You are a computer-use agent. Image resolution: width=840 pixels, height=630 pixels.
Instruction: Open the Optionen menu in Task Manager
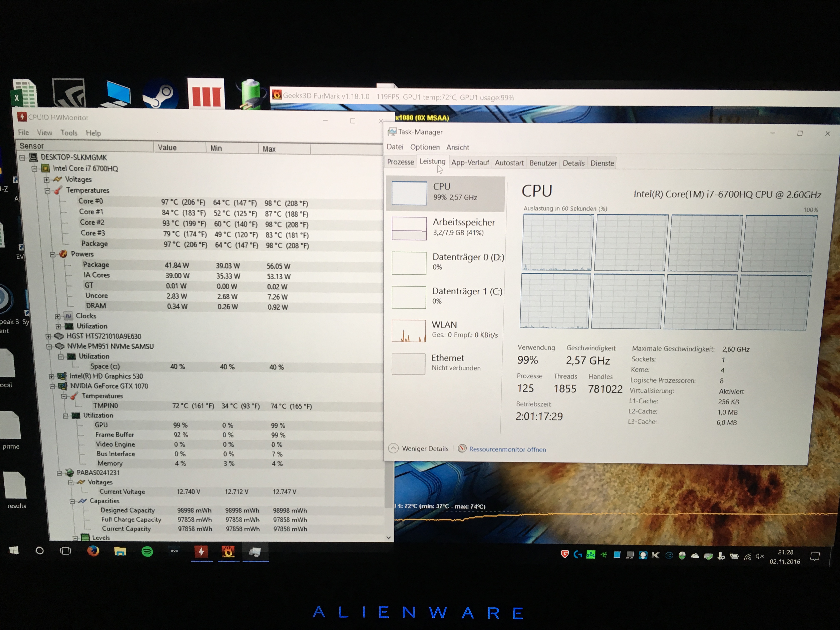[425, 147]
